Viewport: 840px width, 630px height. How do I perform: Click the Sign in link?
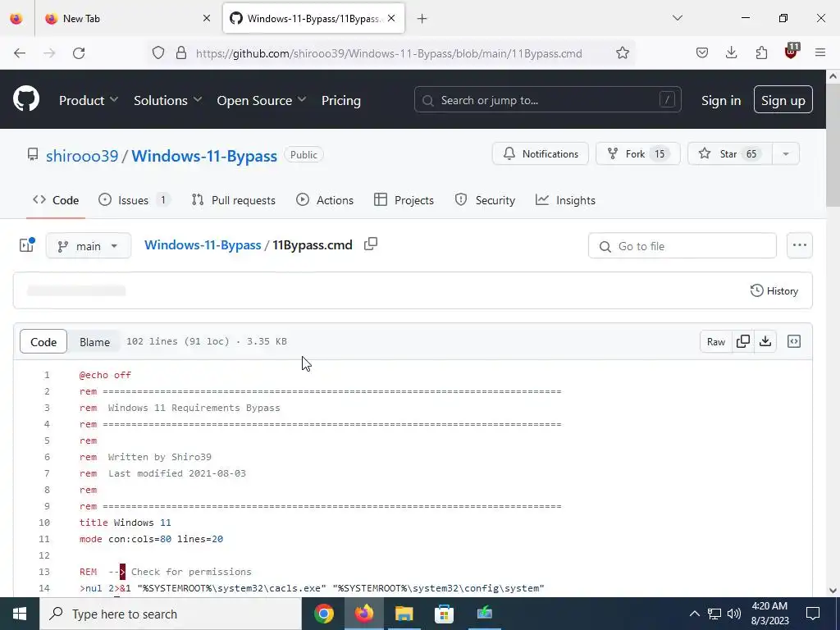tap(721, 100)
